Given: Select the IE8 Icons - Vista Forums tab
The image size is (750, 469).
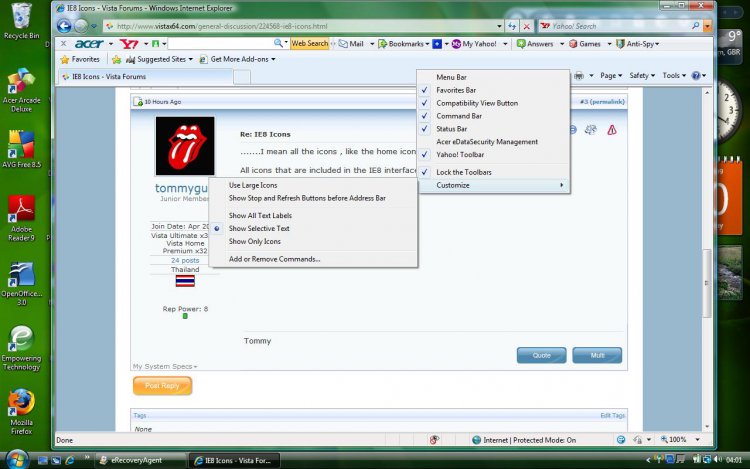Looking at the screenshot, I should tap(145, 76).
